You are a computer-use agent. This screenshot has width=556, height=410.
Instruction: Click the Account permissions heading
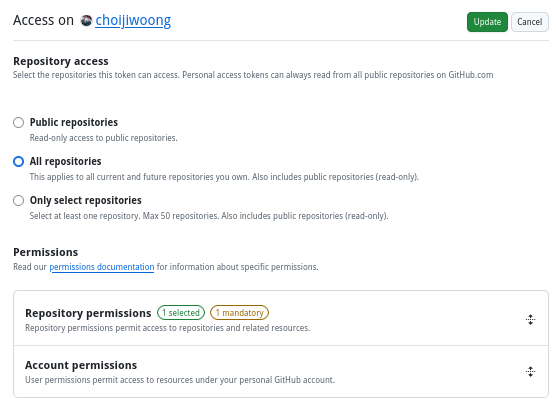coord(81,365)
